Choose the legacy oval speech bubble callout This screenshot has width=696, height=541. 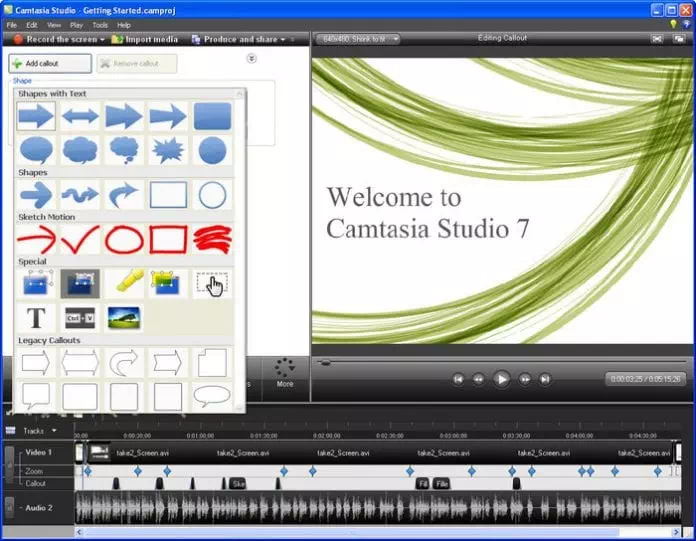click(212, 396)
